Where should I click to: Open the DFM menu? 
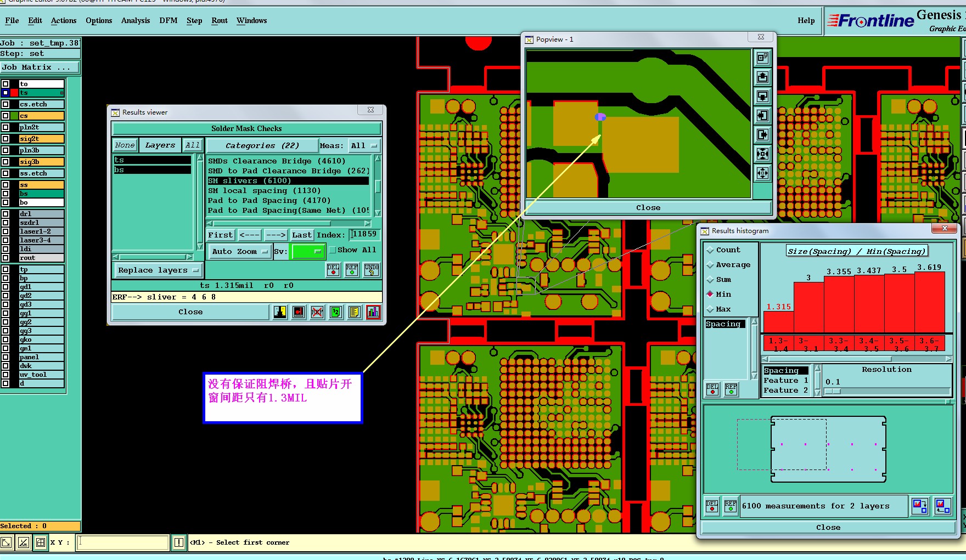pyautogui.click(x=169, y=21)
